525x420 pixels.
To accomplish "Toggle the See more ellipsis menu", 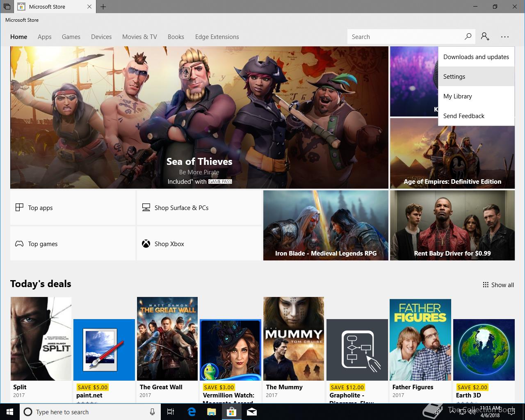I will (505, 37).
